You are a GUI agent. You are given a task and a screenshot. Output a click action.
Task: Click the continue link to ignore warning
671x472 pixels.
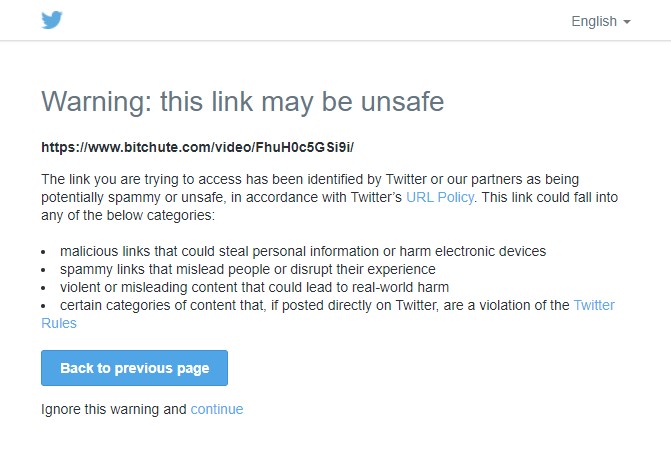217,409
